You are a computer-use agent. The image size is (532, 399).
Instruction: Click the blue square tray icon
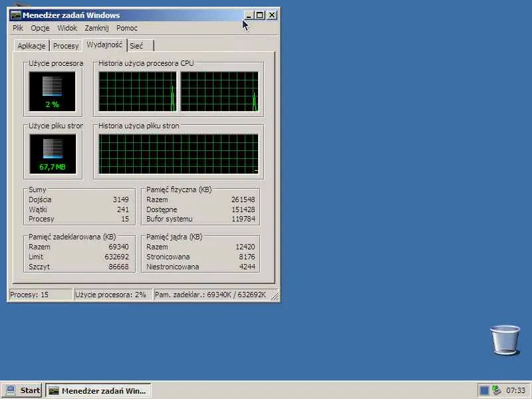pos(485,390)
